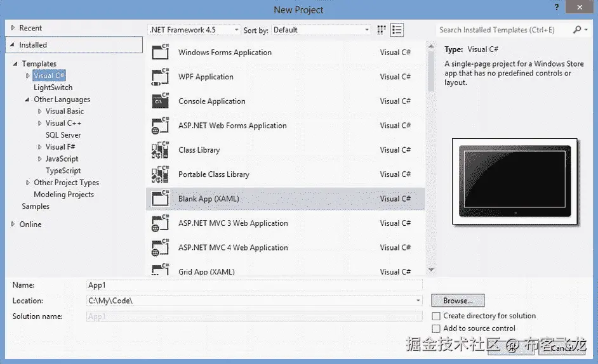Expand the Visual F# node
The width and height of the screenshot is (598, 364).
tap(39, 146)
